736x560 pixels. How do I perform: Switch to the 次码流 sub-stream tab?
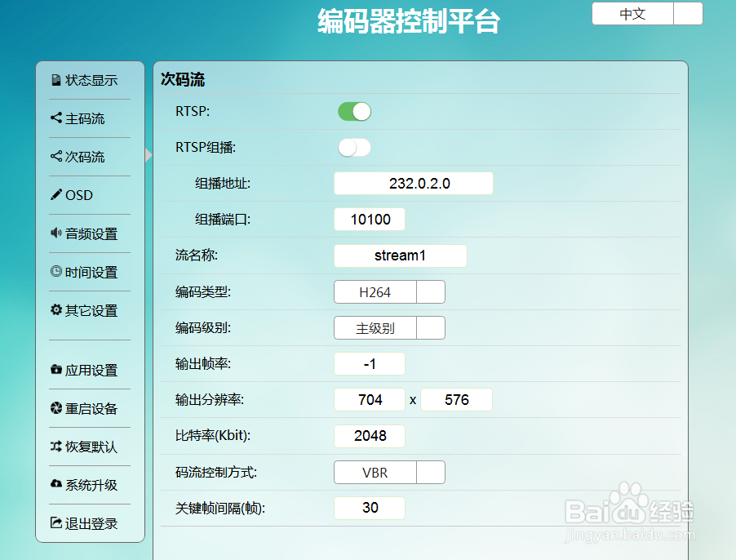tap(78, 157)
